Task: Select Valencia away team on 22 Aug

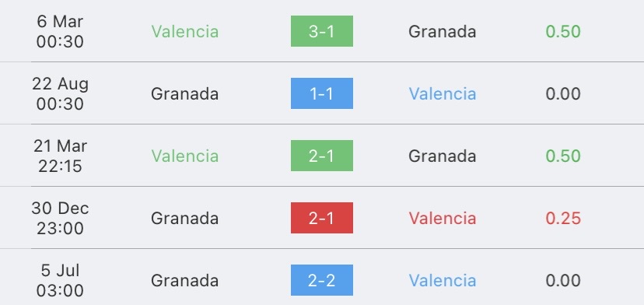Action: tap(443, 93)
